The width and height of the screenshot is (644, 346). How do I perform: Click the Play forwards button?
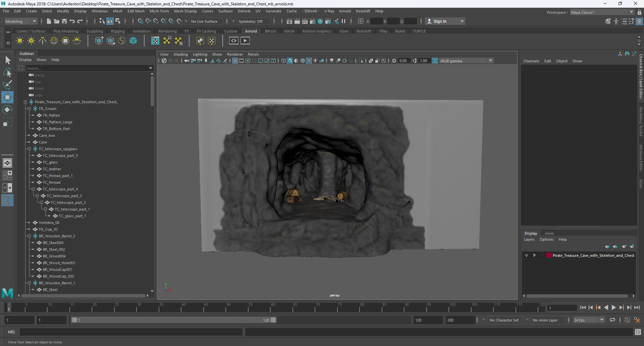[613, 307]
